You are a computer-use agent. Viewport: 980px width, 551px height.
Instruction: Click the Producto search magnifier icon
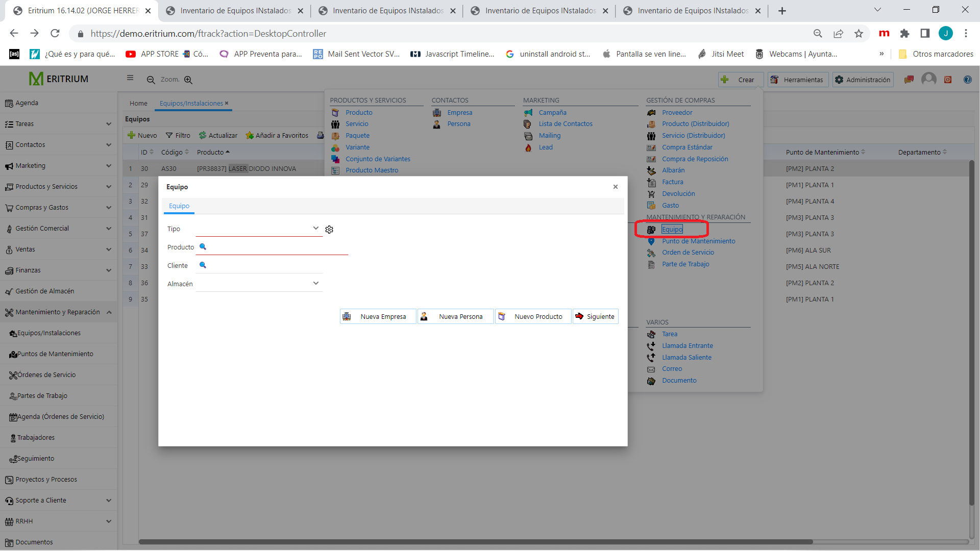203,247
